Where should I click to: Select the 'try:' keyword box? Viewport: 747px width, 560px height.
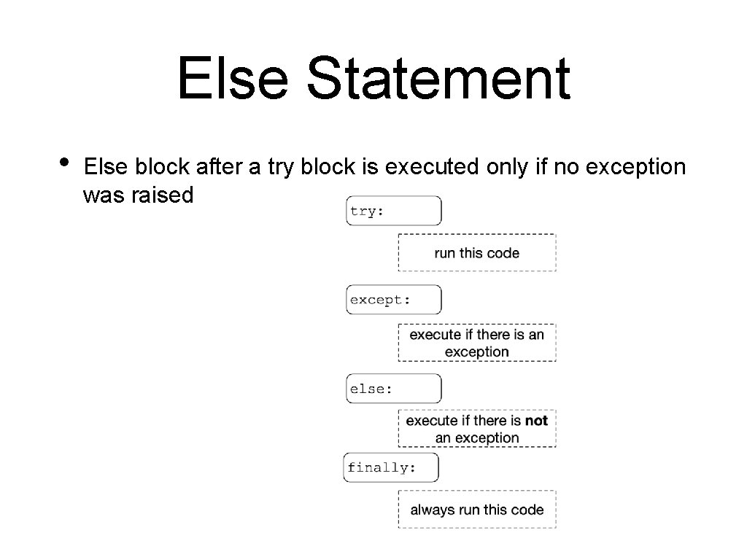click(x=393, y=211)
